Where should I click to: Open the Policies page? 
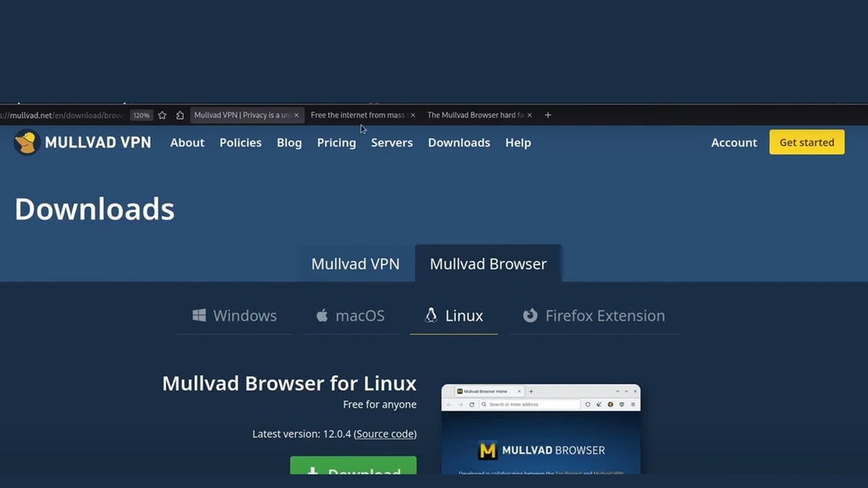[240, 143]
